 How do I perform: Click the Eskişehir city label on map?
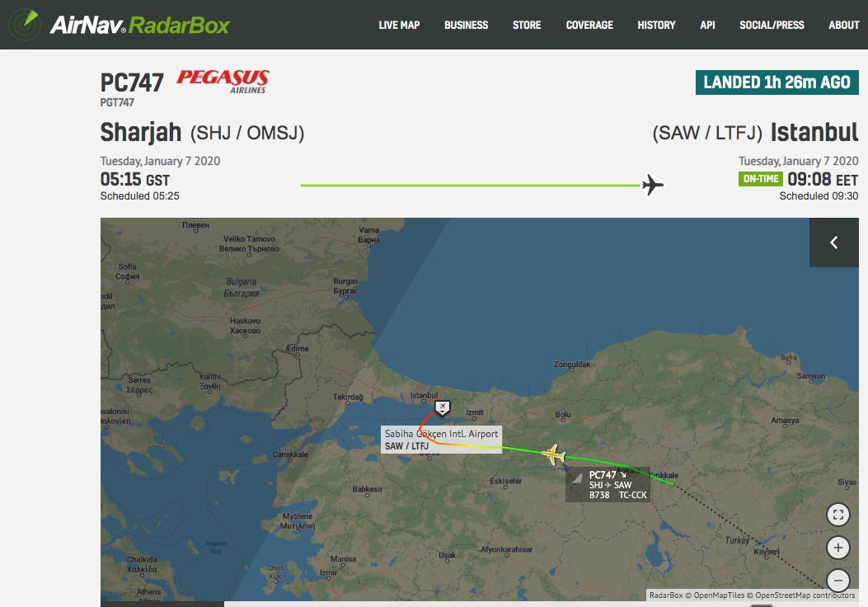click(x=505, y=481)
